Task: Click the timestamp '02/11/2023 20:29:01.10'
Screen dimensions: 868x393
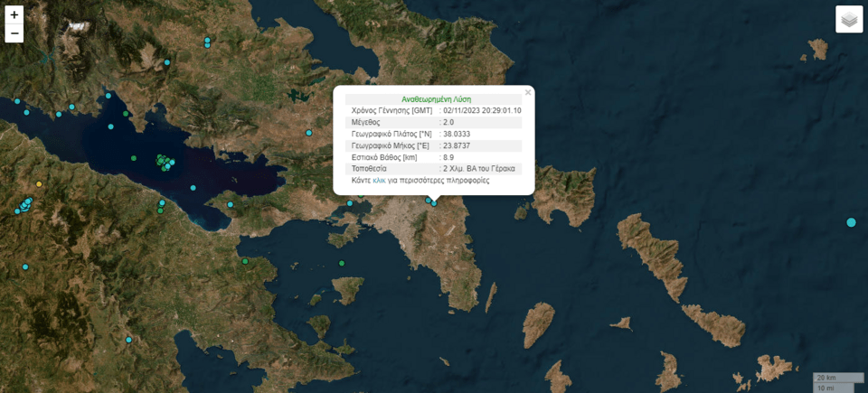Action: point(482,111)
